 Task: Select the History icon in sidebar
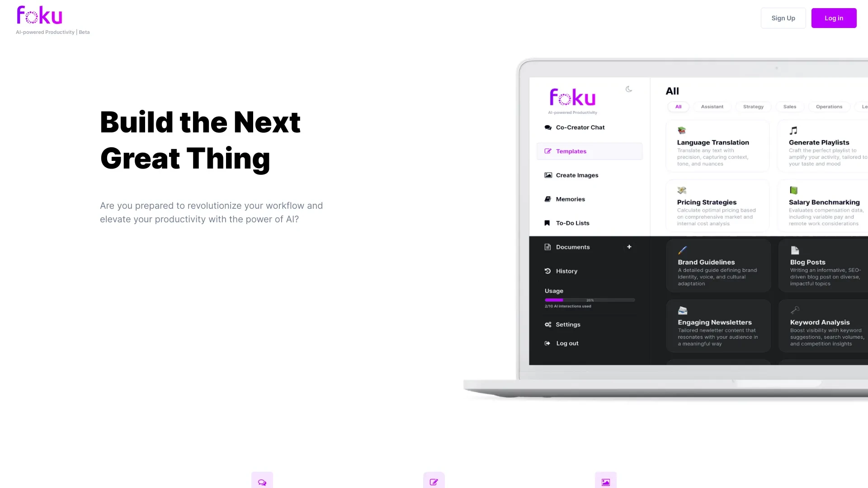547,271
